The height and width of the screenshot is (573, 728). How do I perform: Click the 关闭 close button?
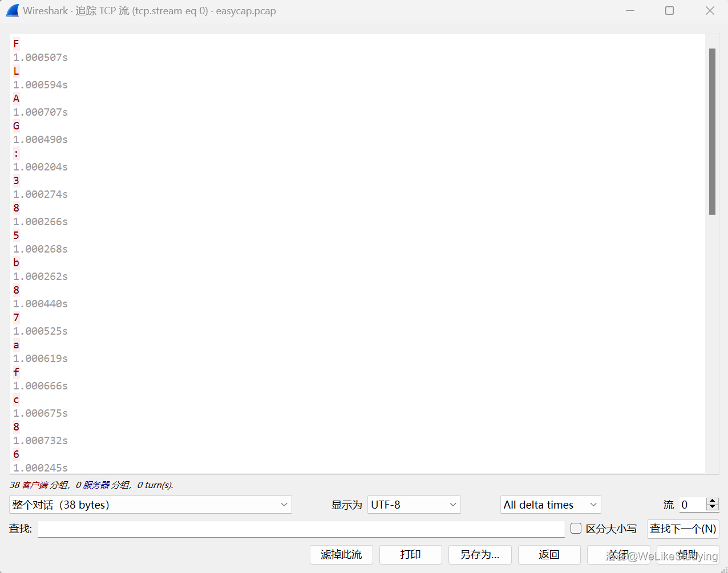[x=618, y=555]
